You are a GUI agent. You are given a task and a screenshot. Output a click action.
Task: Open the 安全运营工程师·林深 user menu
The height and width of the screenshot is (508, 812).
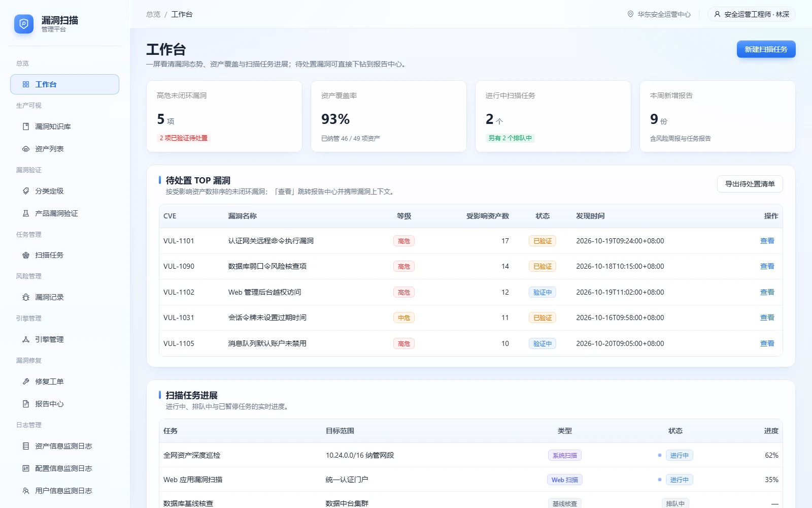(751, 14)
